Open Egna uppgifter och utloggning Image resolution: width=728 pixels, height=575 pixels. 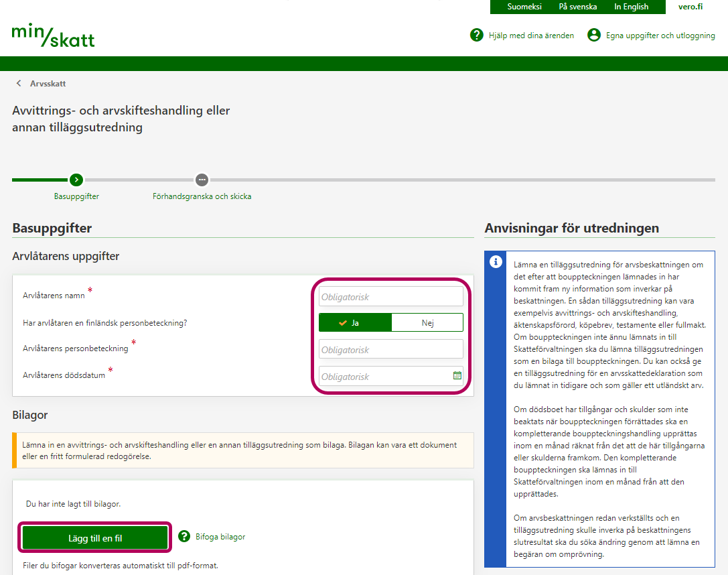(660, 36)
